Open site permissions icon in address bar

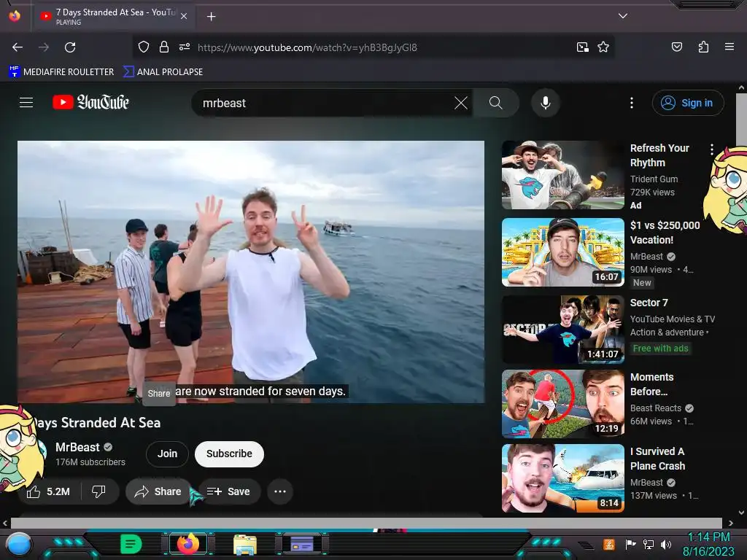coord(185,47)
